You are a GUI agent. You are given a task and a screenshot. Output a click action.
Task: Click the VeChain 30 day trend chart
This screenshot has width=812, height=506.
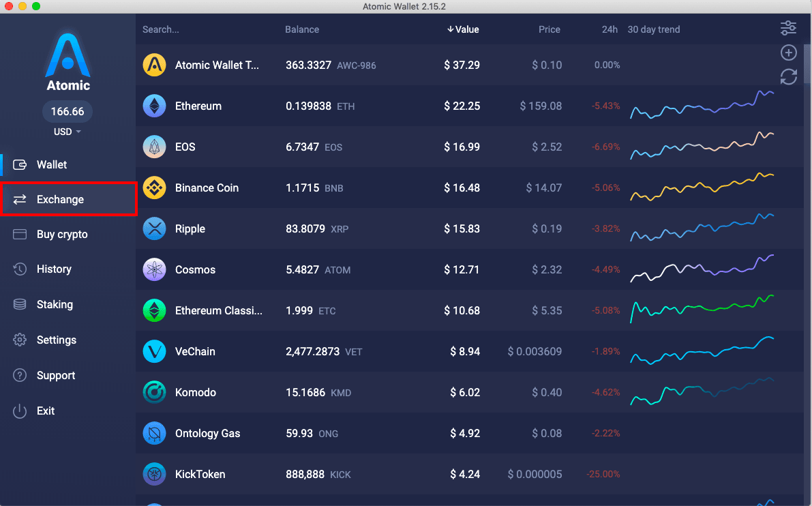pos(702,351)
